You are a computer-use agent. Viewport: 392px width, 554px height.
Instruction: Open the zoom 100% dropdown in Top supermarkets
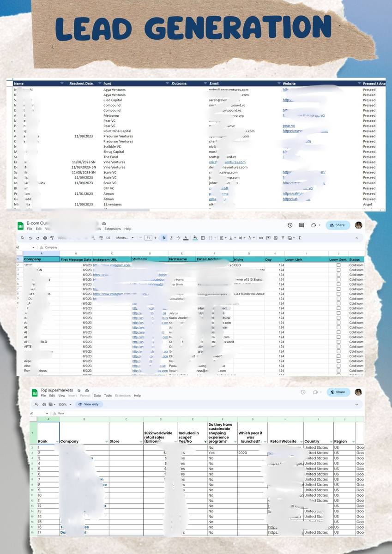[x=65, y=404]
